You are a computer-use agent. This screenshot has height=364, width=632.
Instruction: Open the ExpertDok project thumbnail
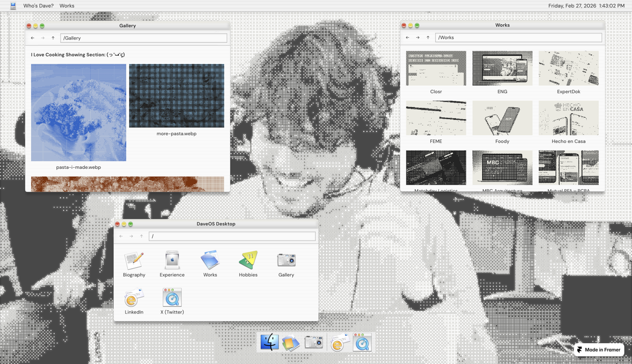[x=569, y=68]
